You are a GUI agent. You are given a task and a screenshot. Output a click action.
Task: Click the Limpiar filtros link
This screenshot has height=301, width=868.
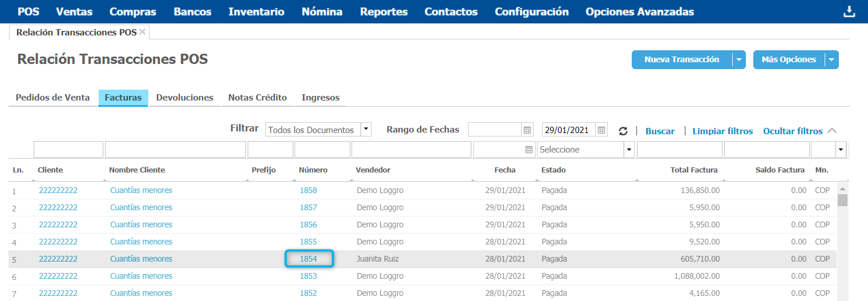722,131
